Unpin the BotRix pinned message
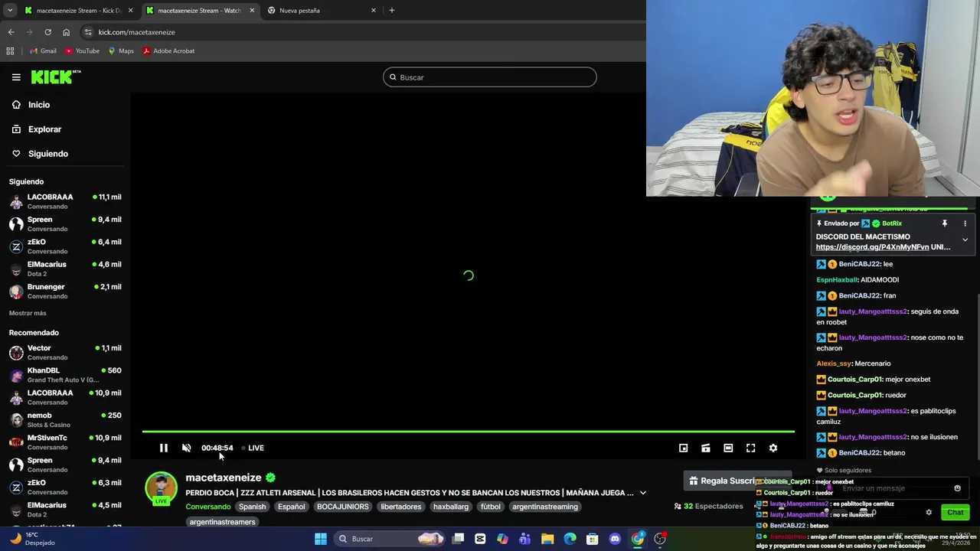980x551 pixels. coord(945,223)
